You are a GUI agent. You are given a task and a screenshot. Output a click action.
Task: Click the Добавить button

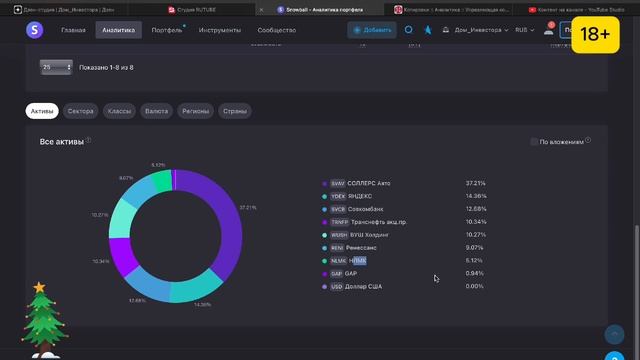pyautogui.click(x=372, y=30)
